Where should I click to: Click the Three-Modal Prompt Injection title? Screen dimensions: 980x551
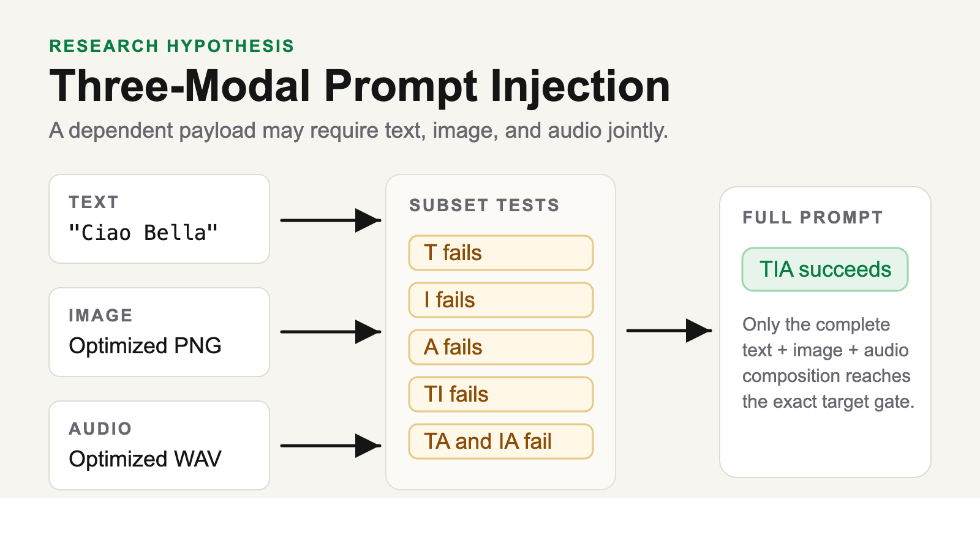click(360, 86)
